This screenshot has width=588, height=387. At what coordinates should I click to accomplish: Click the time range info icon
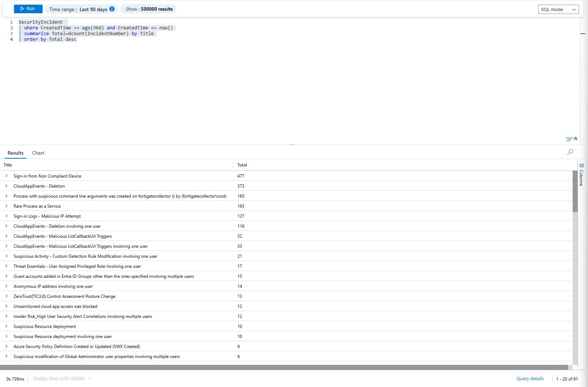[112, 9]
